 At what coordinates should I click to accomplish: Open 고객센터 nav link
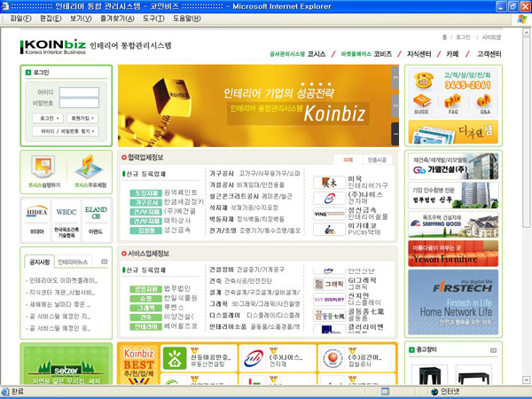pyautogui.click(x=489, y=54)
